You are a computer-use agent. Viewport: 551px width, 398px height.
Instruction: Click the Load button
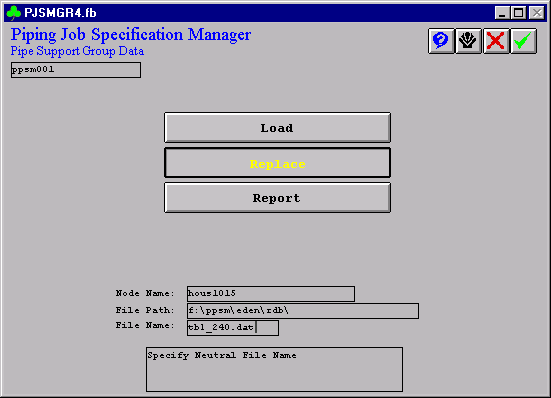tap(277, 128)
